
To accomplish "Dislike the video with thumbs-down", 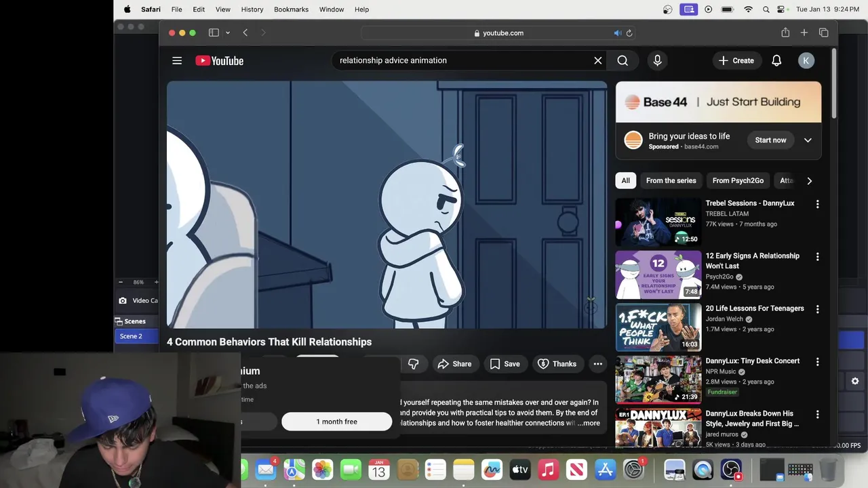I will point(413,364).
